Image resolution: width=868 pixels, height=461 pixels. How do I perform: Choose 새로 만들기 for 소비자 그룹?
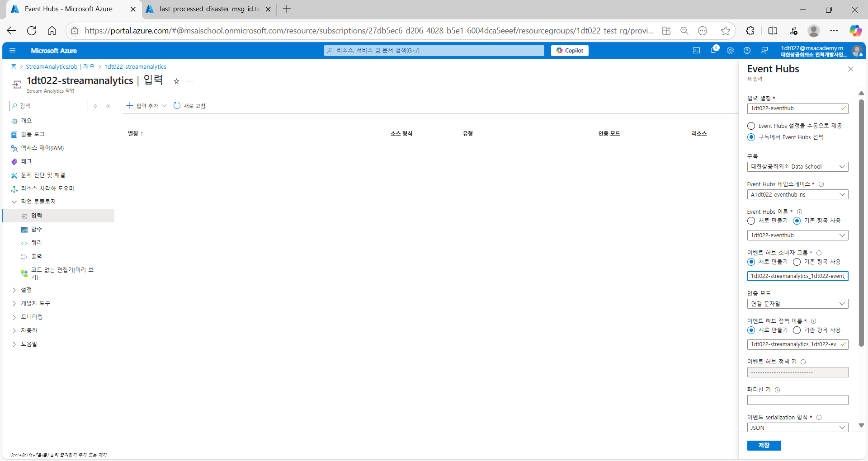[751, 262]
